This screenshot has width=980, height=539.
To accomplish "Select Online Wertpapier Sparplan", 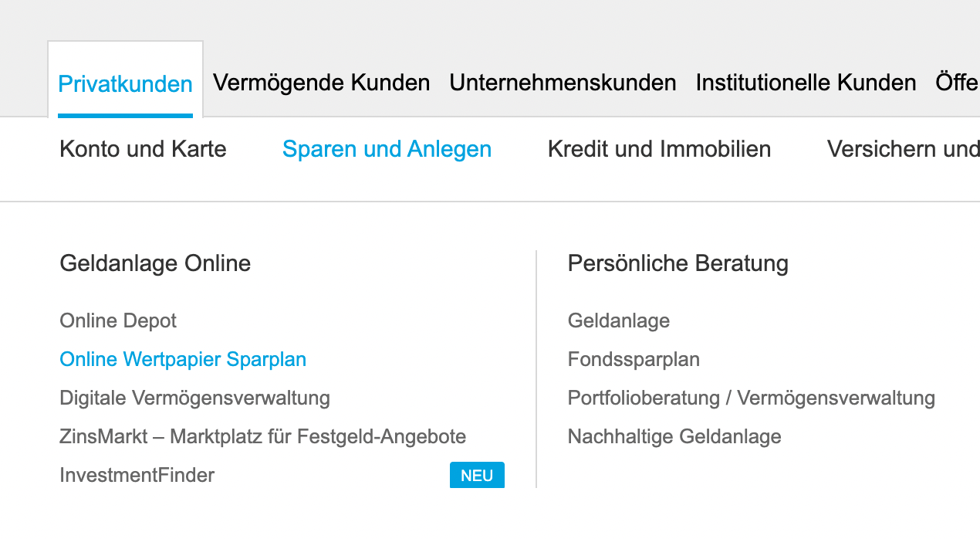I will 183,359.
